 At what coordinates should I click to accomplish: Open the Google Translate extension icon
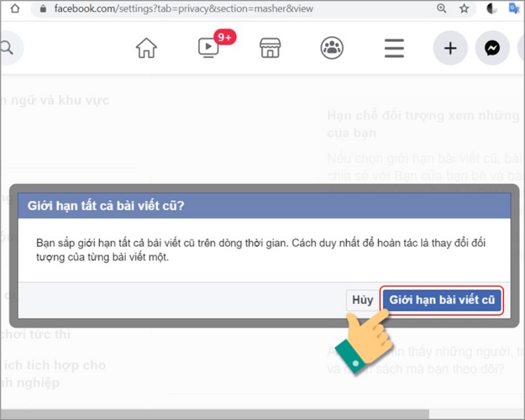click(514, 9)
